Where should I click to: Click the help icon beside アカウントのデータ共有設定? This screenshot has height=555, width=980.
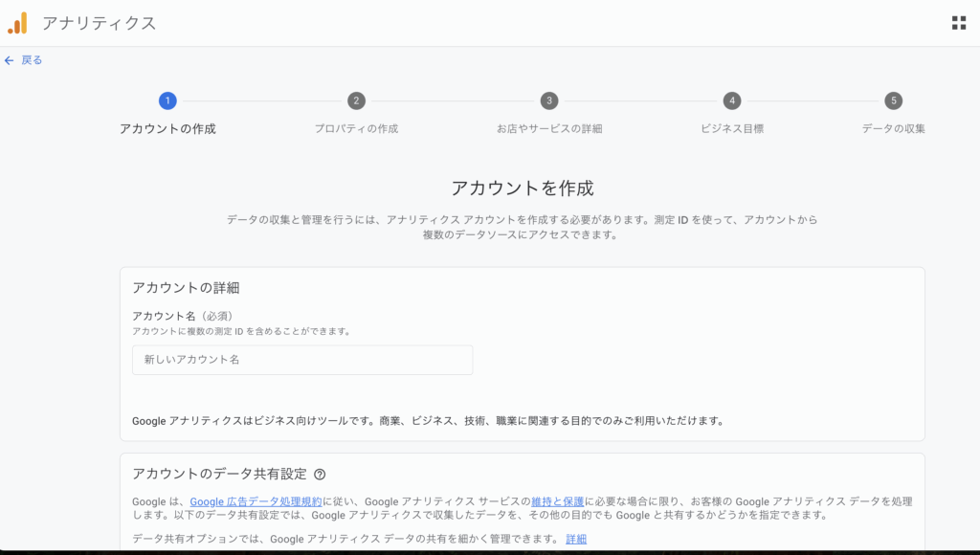click(x=320, y=474)
